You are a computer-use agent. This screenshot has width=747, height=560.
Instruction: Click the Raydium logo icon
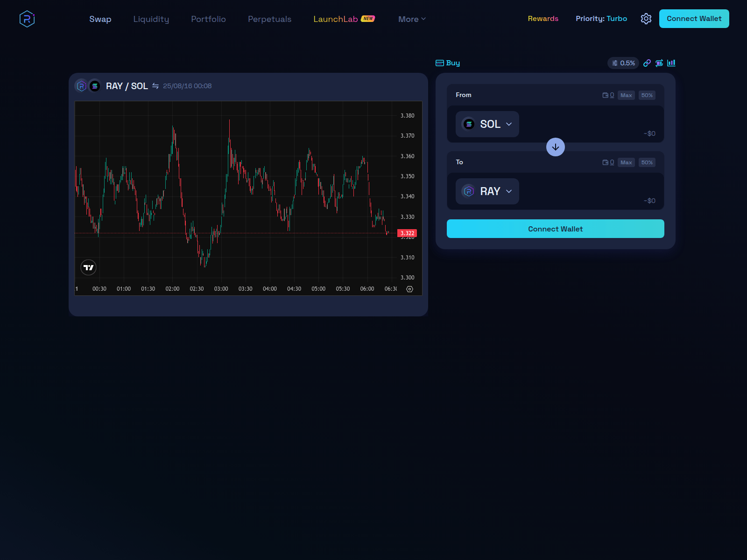pos(27,19)
